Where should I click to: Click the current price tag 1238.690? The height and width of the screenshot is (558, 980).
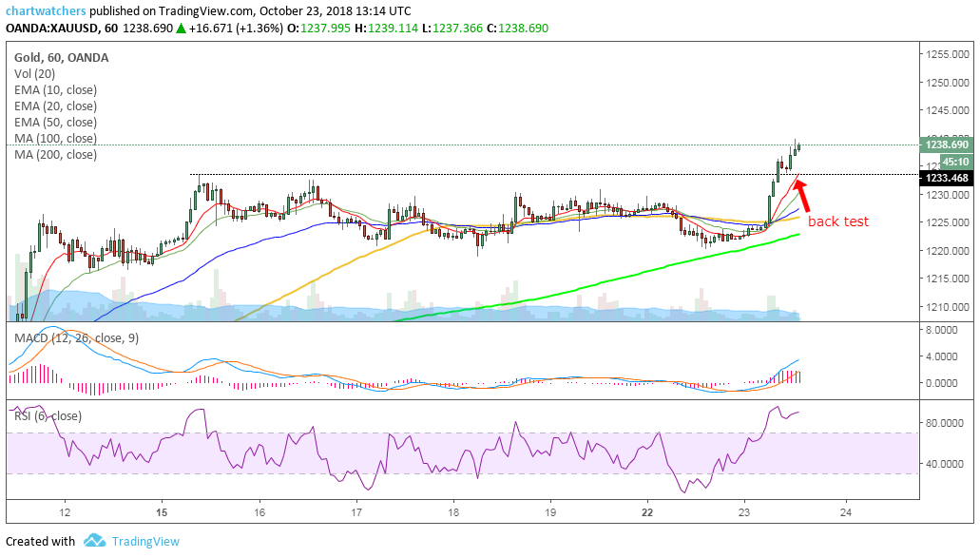click(946, 145)
